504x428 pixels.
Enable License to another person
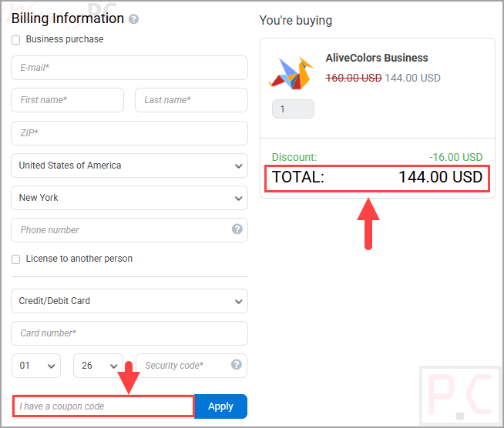click(15, 259)
